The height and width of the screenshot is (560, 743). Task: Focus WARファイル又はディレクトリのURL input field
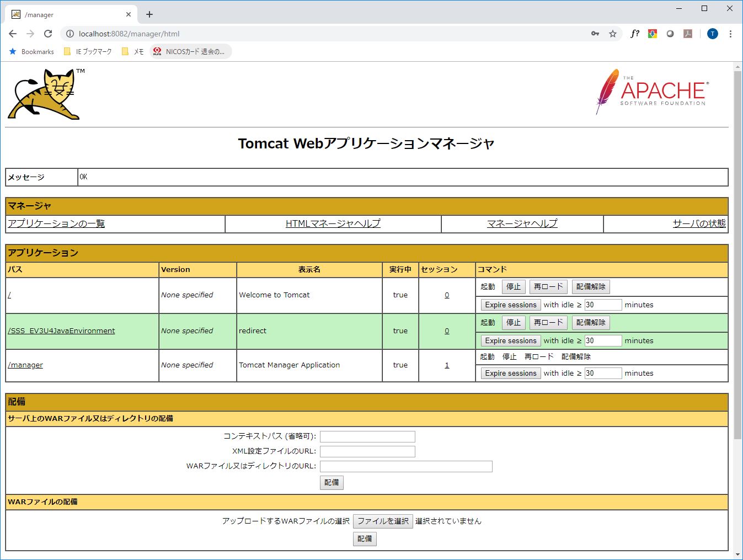pos(406,467)
